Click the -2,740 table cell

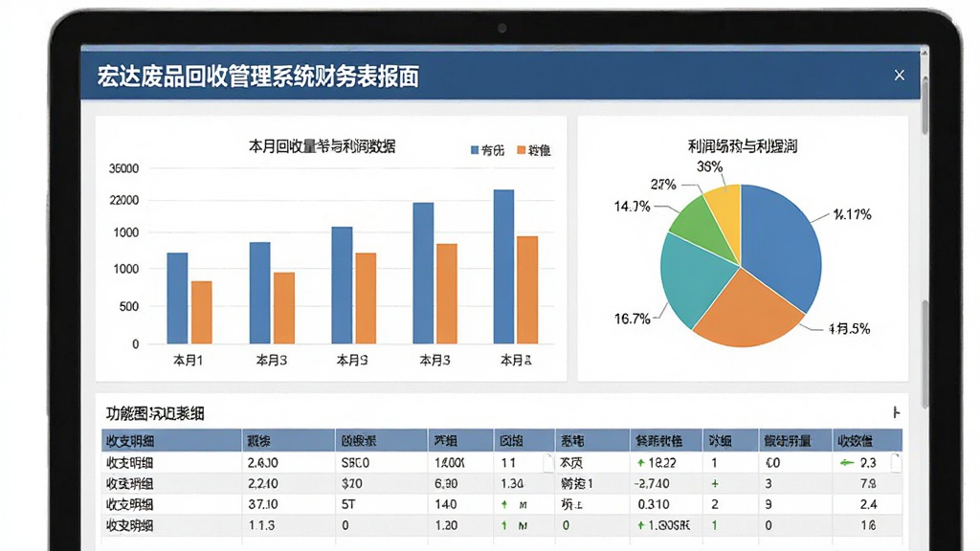(651, 483)
